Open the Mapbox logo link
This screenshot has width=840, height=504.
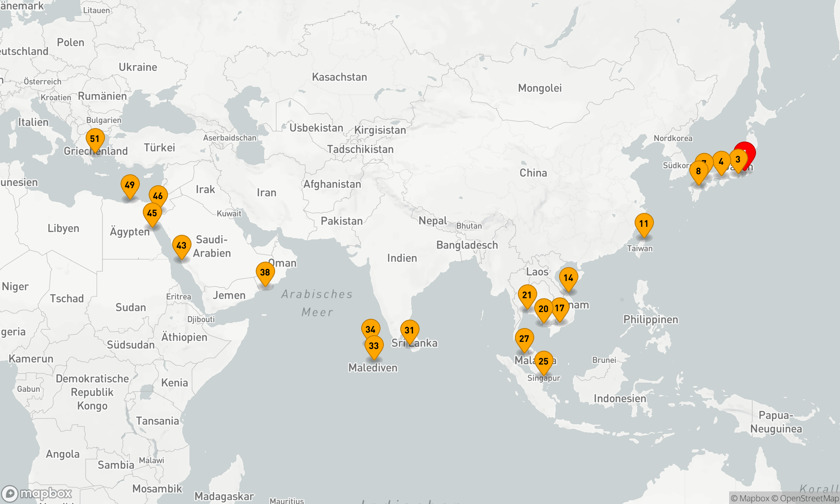click(37, 493)
